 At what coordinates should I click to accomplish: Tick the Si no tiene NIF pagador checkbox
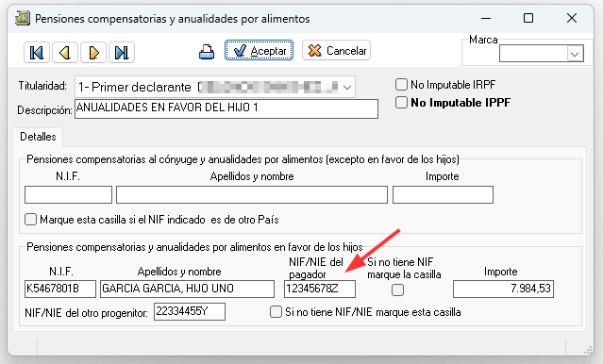coord(397,290)
